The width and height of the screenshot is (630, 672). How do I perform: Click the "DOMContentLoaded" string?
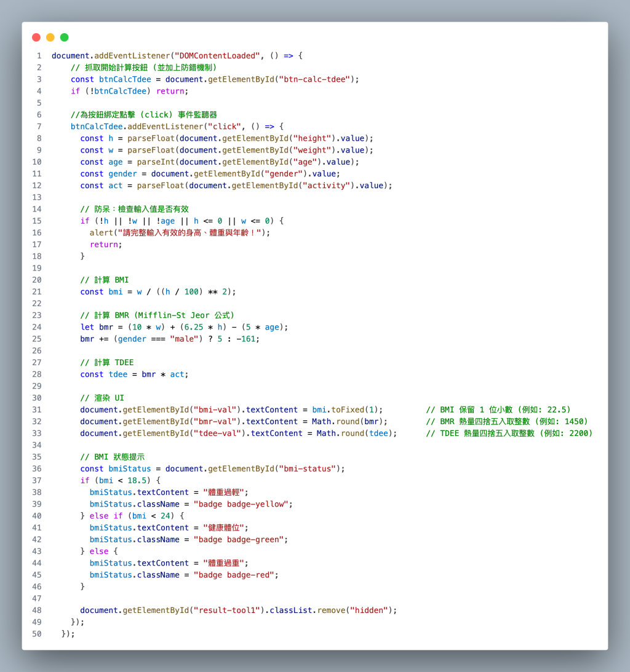[x=217, y=56]
